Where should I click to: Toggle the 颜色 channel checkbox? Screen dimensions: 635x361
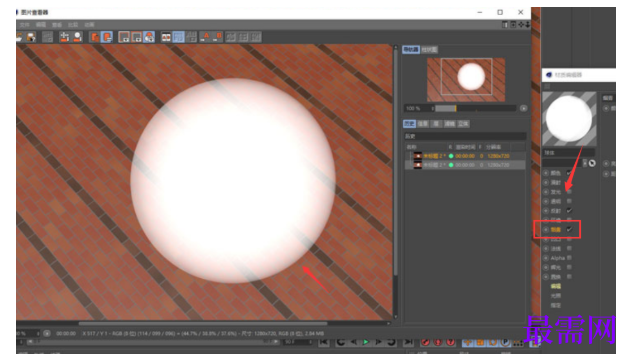point(569,173)
